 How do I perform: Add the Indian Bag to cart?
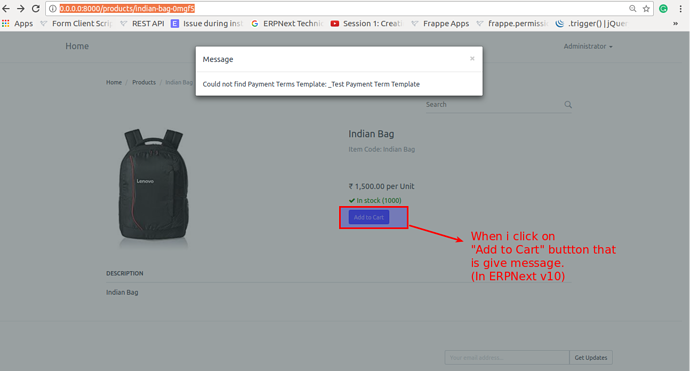pyautogui.click(x=369, y=217)
